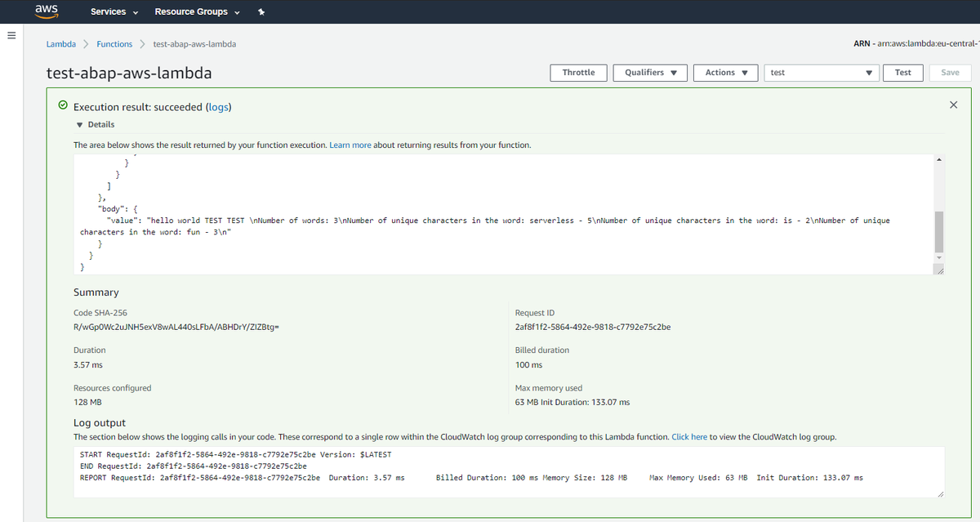Click the END RequestId log line
Screen dimensions: 980x522
click(x=194, y=466)
